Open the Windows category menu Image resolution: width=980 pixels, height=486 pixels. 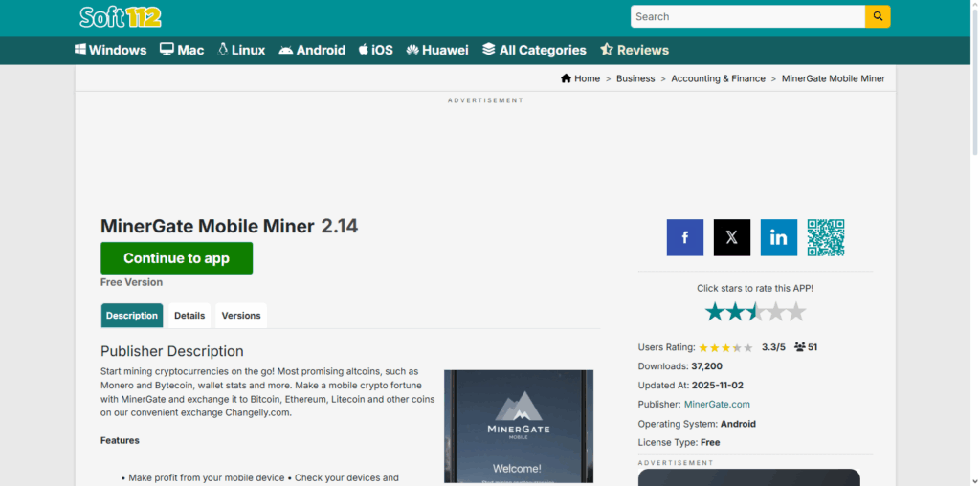[111, 50]
